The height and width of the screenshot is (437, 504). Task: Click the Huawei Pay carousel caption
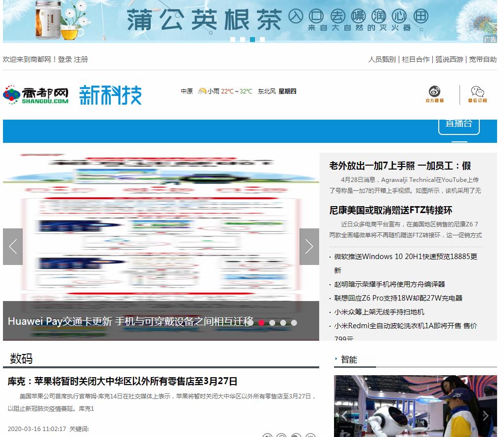pos(130,321)
